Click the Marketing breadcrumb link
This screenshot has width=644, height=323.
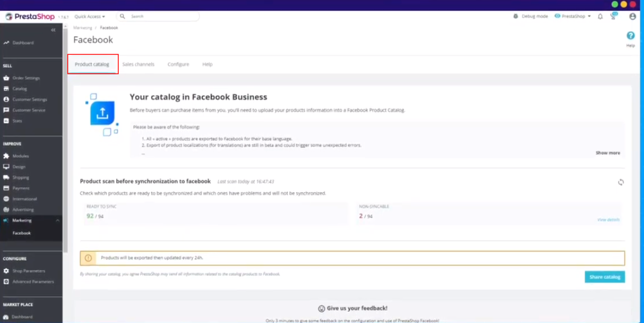[x=83, y=27]
